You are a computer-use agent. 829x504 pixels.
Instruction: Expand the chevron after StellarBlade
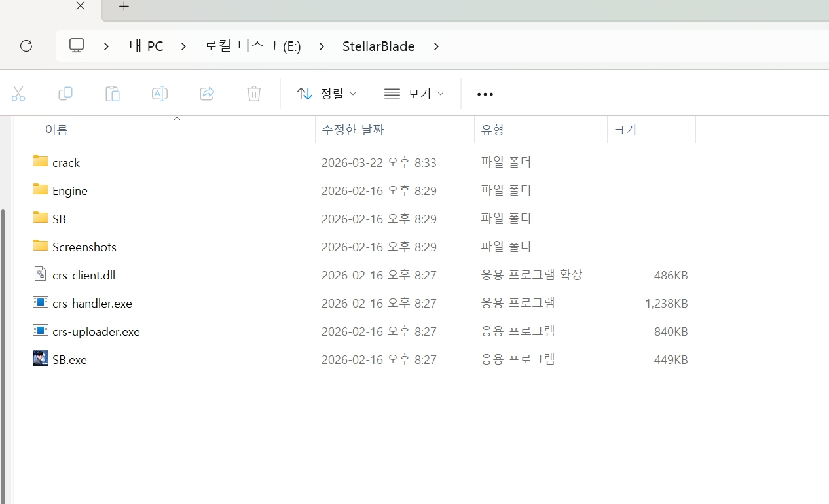tap(436, 46)
